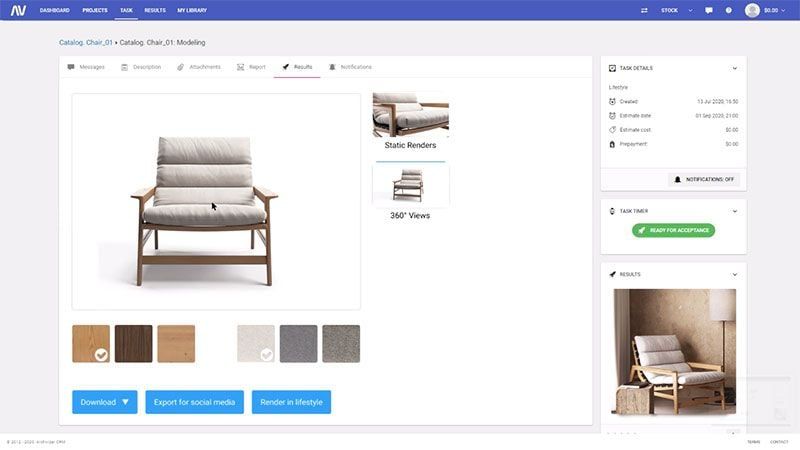Click the Render in lifestyle button
Image resolution: width=800 pixels, height=450 pixels.
291,402
